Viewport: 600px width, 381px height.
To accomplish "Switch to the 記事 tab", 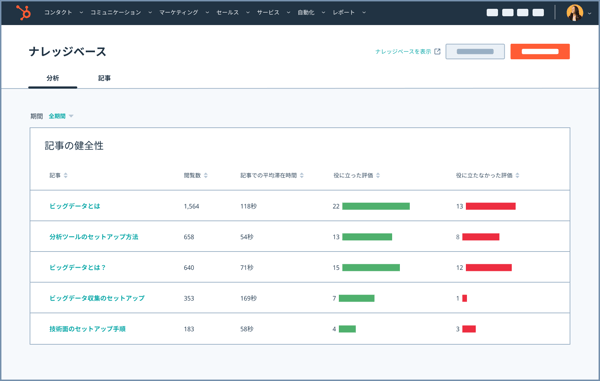I will pos(104,78).
